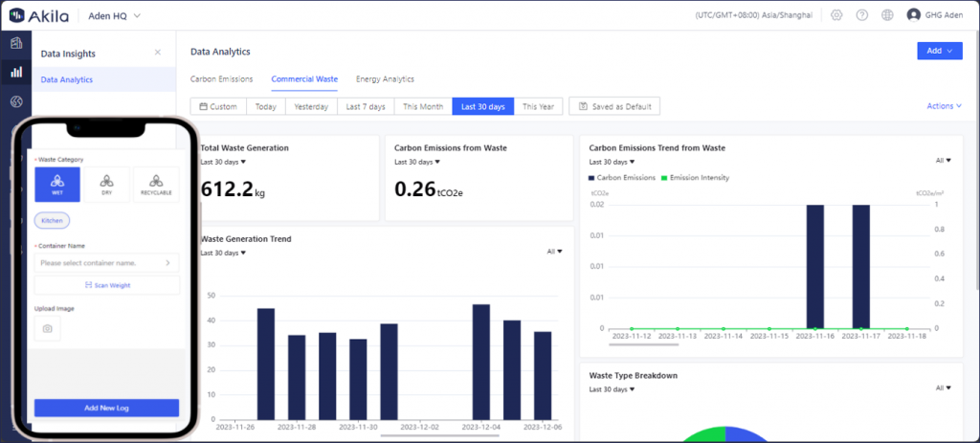Click the bar chart Data Insights sidebar icon
980x443 pixels.
(x=16, y=72)
